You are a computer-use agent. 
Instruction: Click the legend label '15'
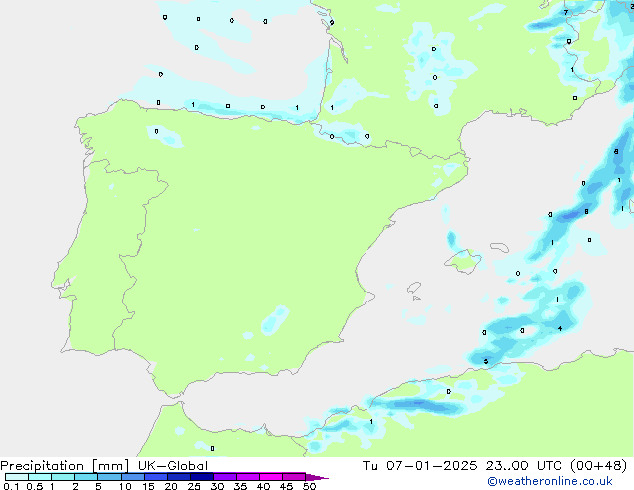point(148,486)
